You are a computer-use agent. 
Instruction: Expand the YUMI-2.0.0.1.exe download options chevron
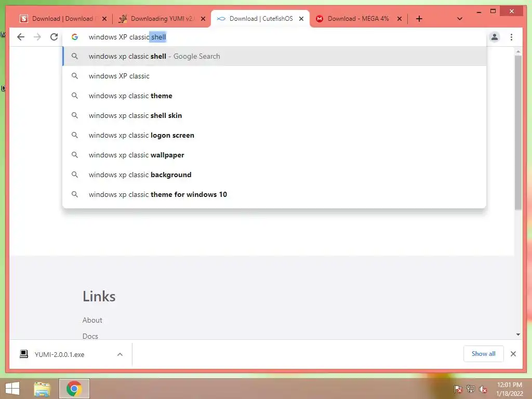click(x=120, y=354)
